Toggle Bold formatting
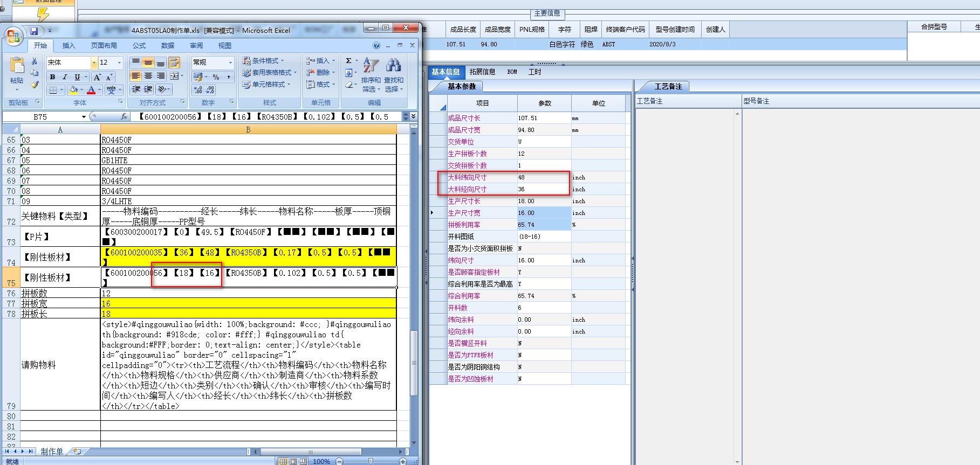This screenshot has height=465, width=980. (x=52, y=77)
